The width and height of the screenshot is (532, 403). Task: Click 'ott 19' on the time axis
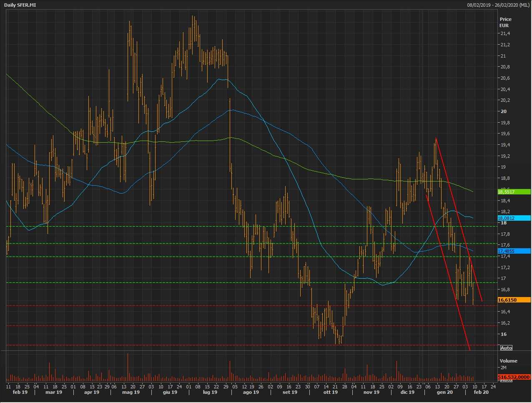330,392
